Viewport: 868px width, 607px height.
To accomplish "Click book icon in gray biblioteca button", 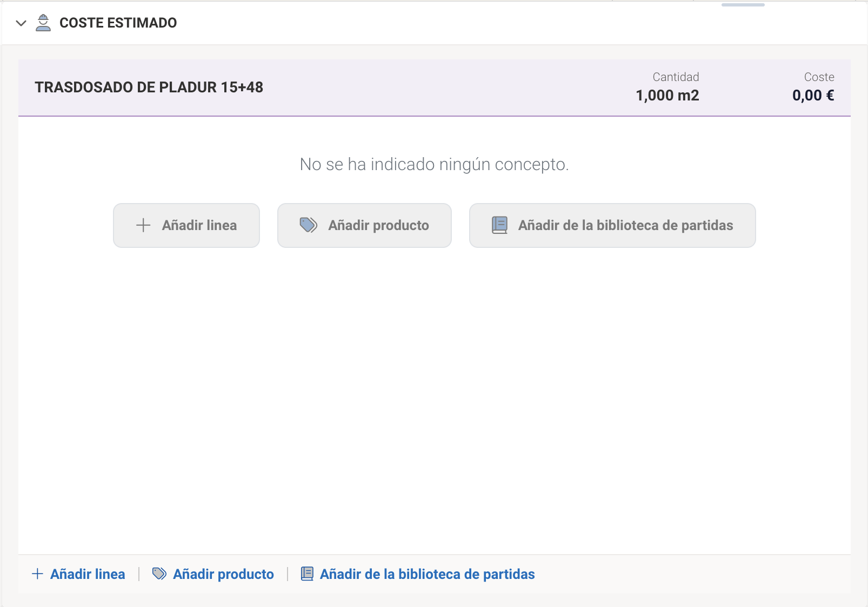I will (499, 225).
